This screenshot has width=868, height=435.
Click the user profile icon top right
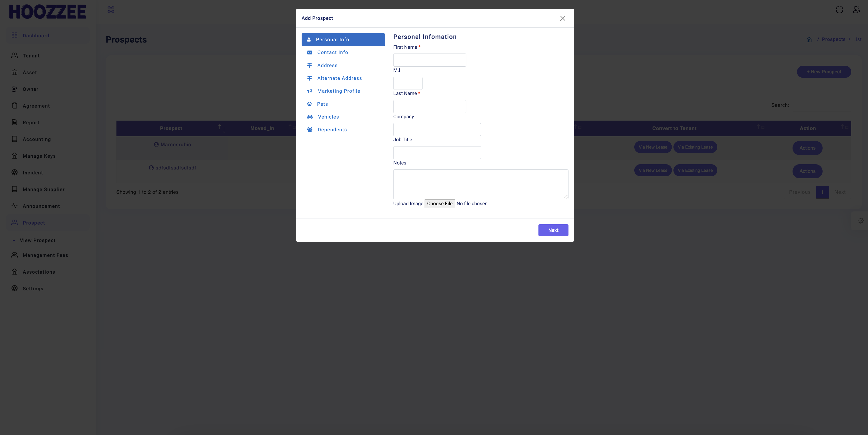[x=856, y=10]
